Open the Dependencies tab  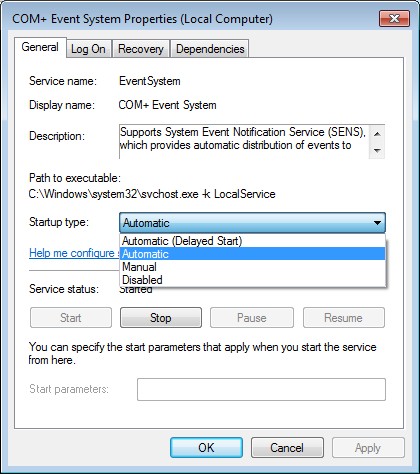point(210,49)
